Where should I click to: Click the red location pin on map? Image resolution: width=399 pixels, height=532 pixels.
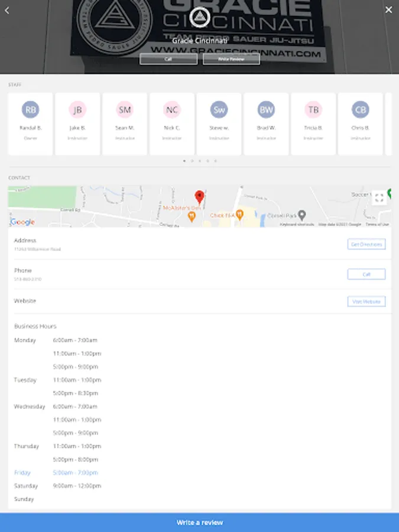coord(200,197)
